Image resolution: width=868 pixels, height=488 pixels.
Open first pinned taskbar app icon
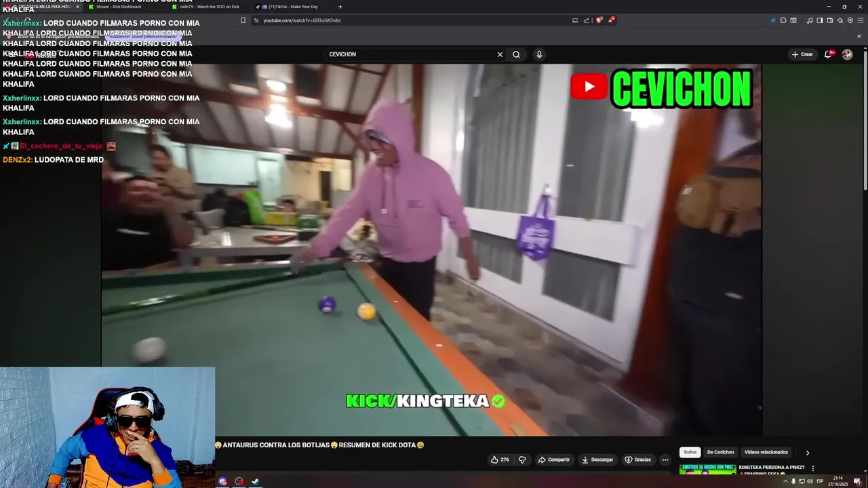222,481
